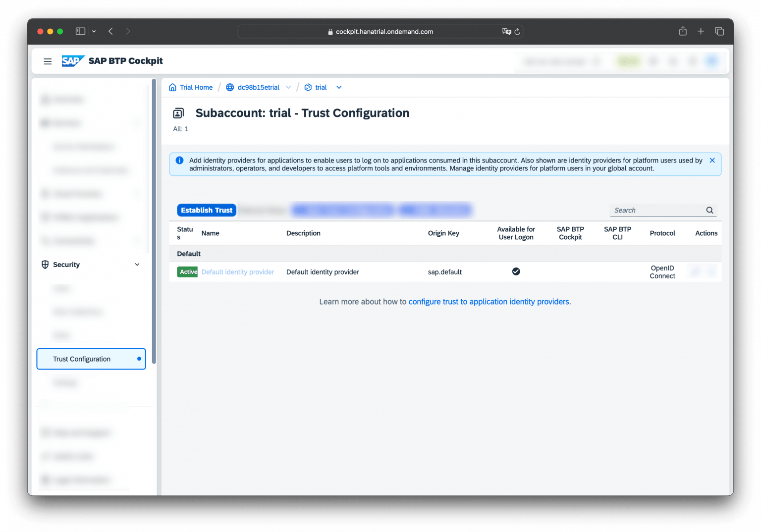Click the subaccount icon beside the trial breadcrumb

pos(308,87)
